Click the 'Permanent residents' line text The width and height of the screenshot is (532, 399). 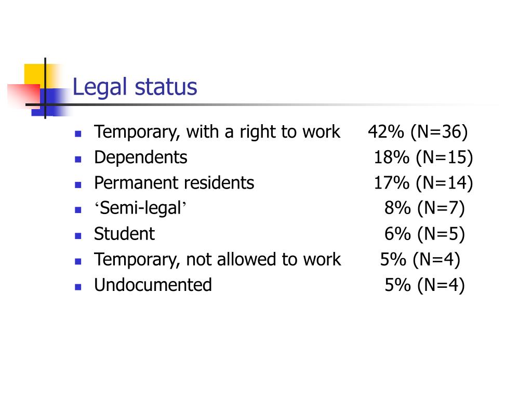(174, 183)
